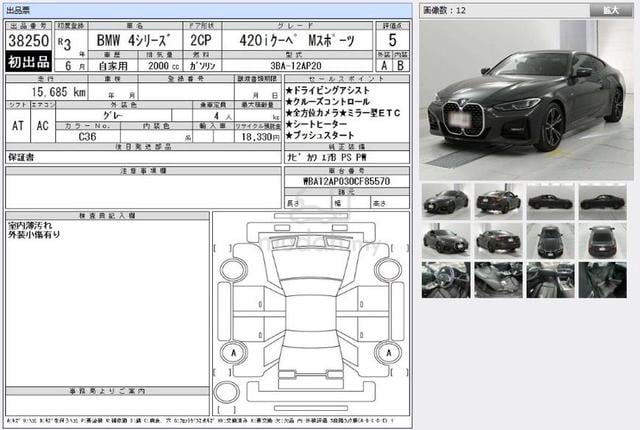This screenshot has height=430, width=640.
Task: Select thumbnail of overhead rear view of car
Action: (602, 241)
